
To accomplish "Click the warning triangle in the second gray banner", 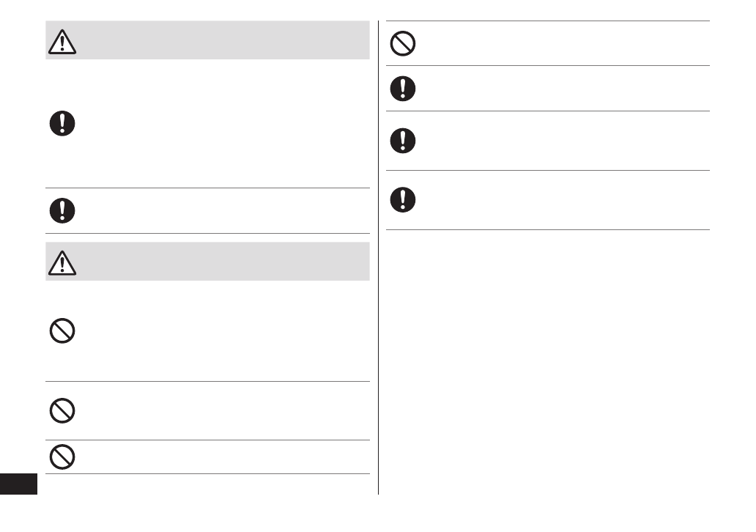I will [x=62, y=262].
